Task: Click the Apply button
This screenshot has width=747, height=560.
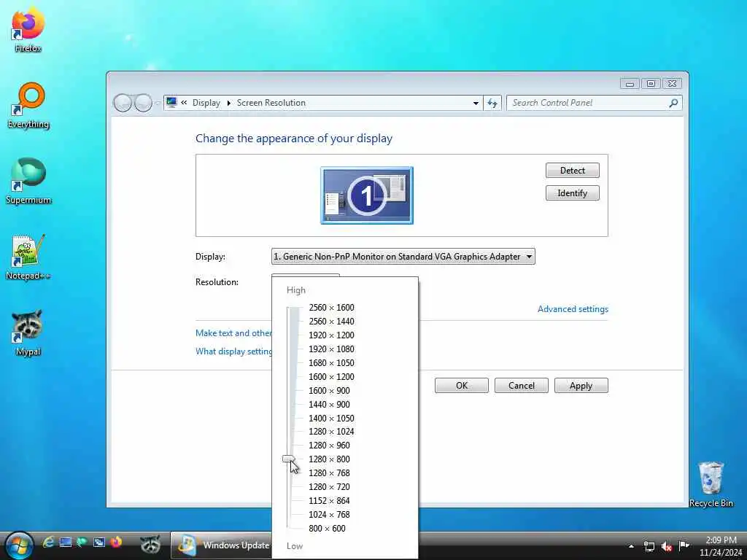Action: 581,386
